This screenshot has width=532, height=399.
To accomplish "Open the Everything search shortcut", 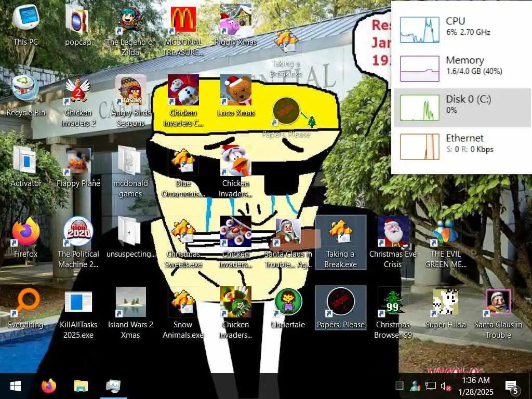I will (x=26, y=308).
